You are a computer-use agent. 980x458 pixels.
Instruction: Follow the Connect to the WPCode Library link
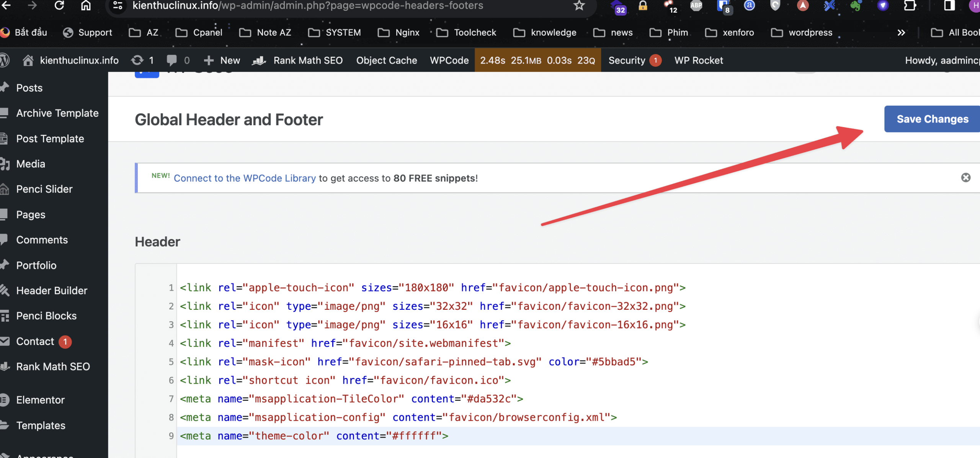click(x=245, y=178)
